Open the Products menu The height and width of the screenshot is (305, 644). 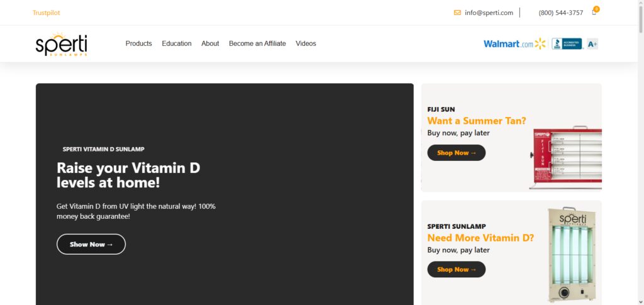point(139,43)
